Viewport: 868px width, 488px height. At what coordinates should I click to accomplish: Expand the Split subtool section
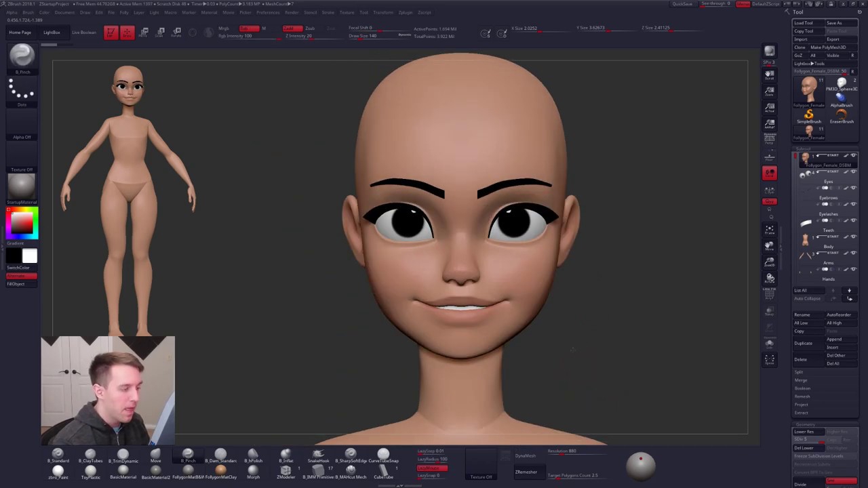799,372
